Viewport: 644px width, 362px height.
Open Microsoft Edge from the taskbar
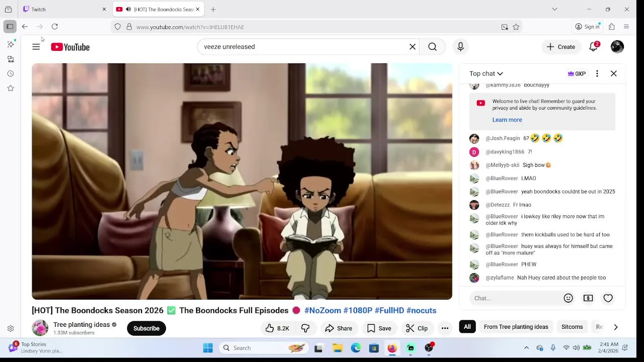coord(356,348)
